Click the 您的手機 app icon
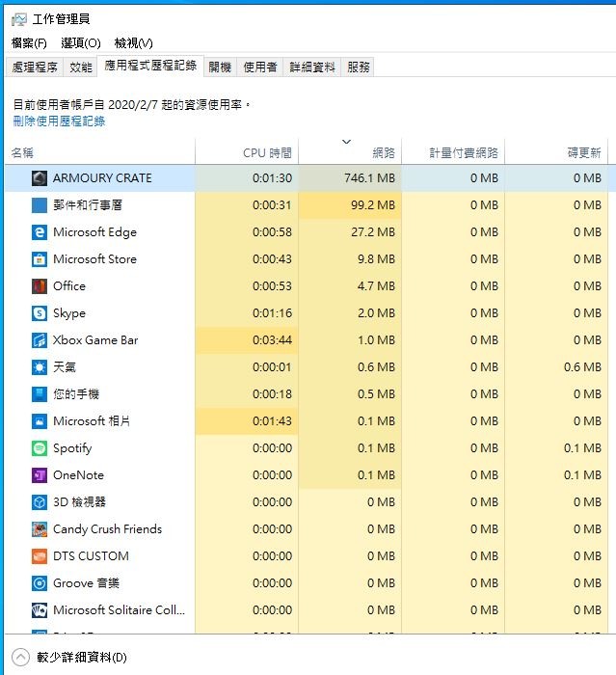Viewport: 616px width, 675px height. [x=40, y=393]
